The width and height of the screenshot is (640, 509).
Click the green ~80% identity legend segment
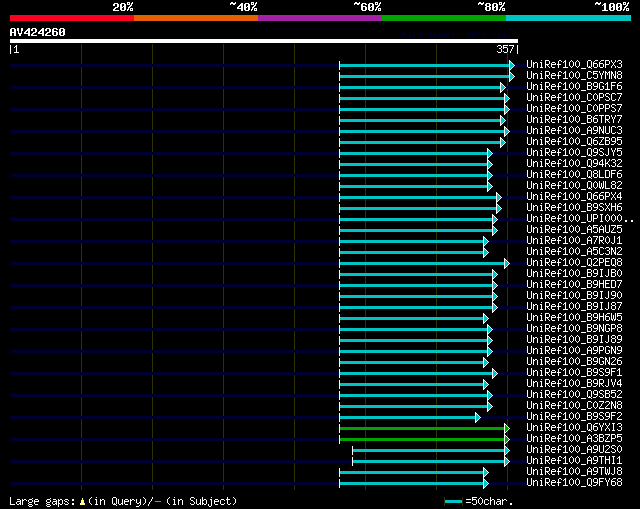point(444,18)
